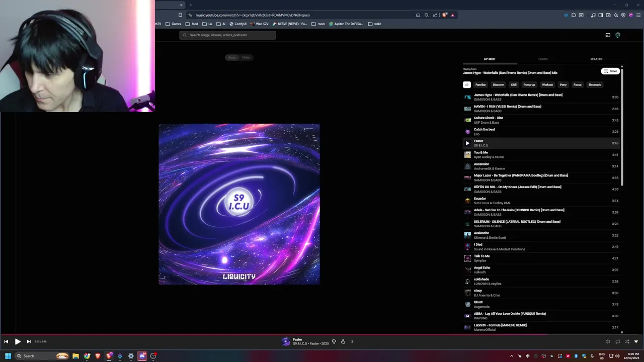Open the UP NEXT tab

[490, 59]
